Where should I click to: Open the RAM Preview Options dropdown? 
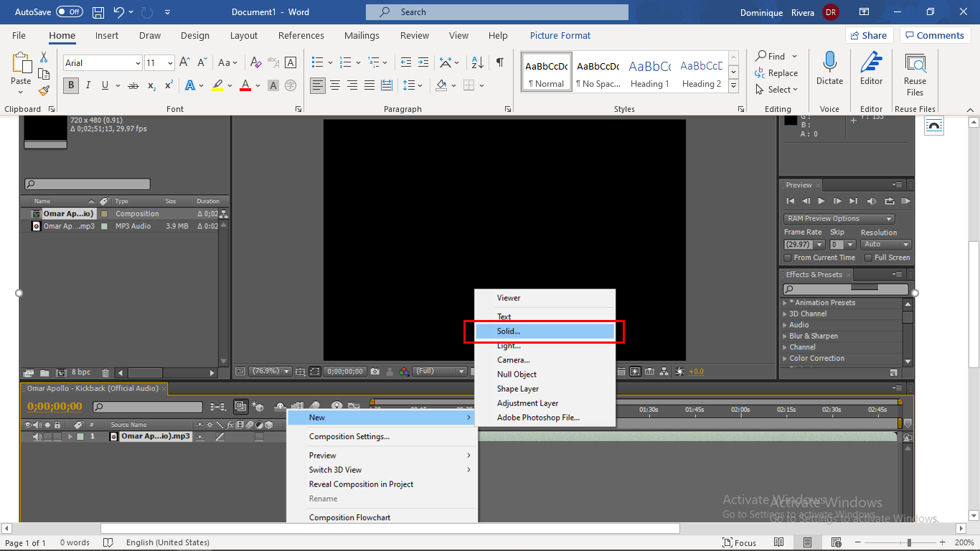pyautogui.click(x=839, y=219)
